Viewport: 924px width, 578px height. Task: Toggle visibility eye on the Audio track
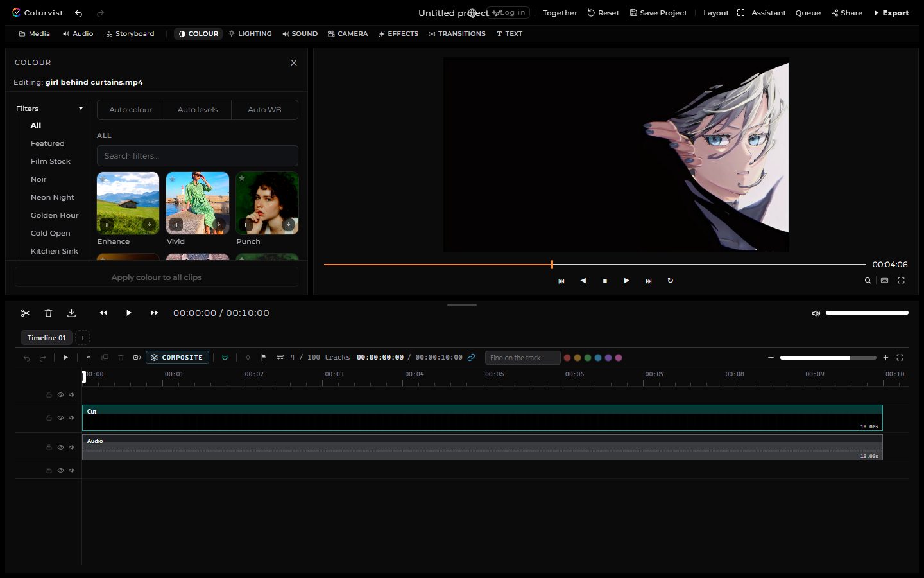point(60,448)
